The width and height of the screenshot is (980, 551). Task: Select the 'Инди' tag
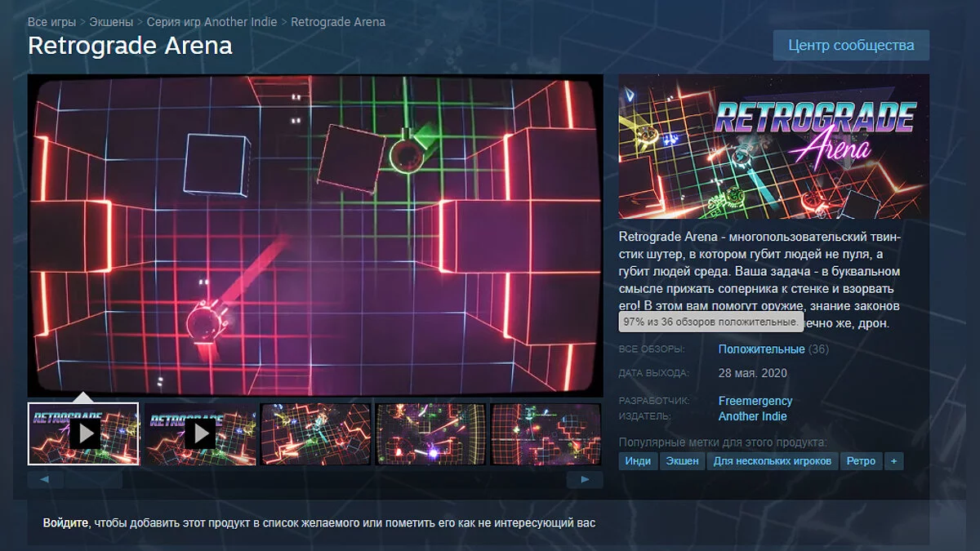click(x=638, y=461)
